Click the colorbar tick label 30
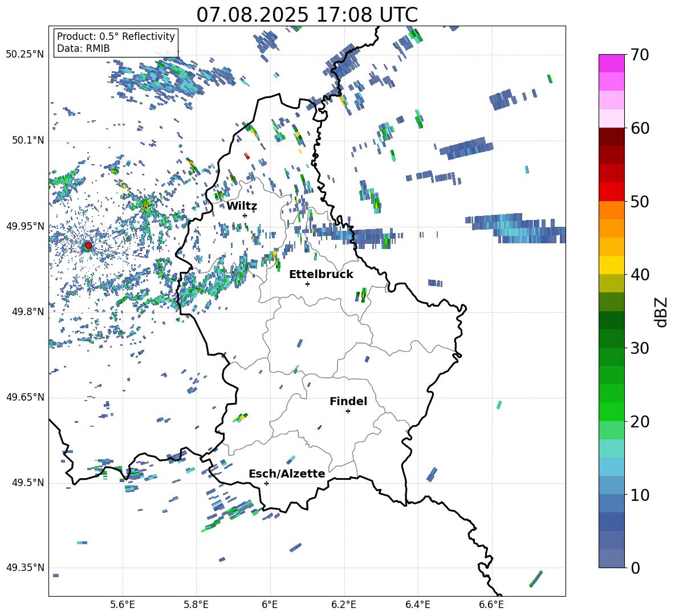This screenshot has height=616, width=675. click(640, 348)
